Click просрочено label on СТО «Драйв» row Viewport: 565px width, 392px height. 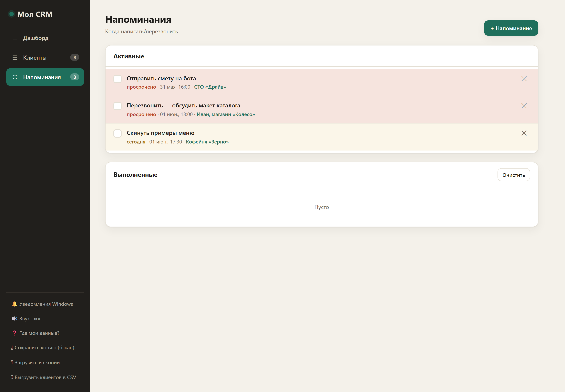click(141, 87)
